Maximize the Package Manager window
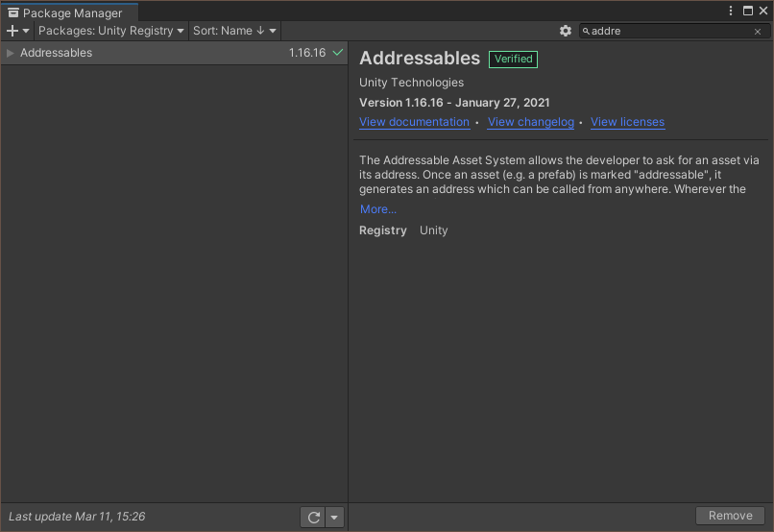 (748, 11)
